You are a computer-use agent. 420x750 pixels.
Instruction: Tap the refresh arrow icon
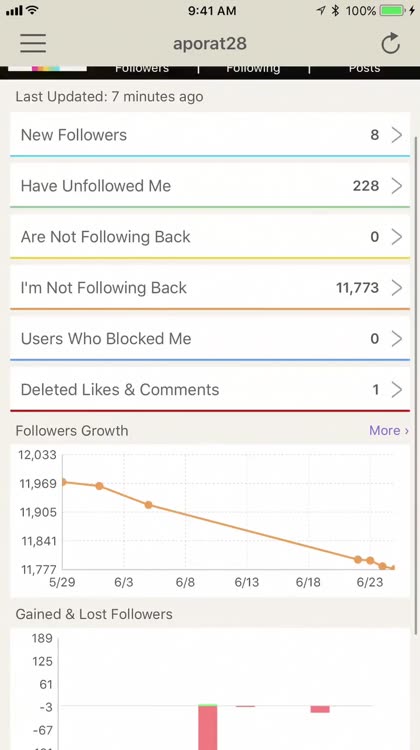(x=390, y=44)
